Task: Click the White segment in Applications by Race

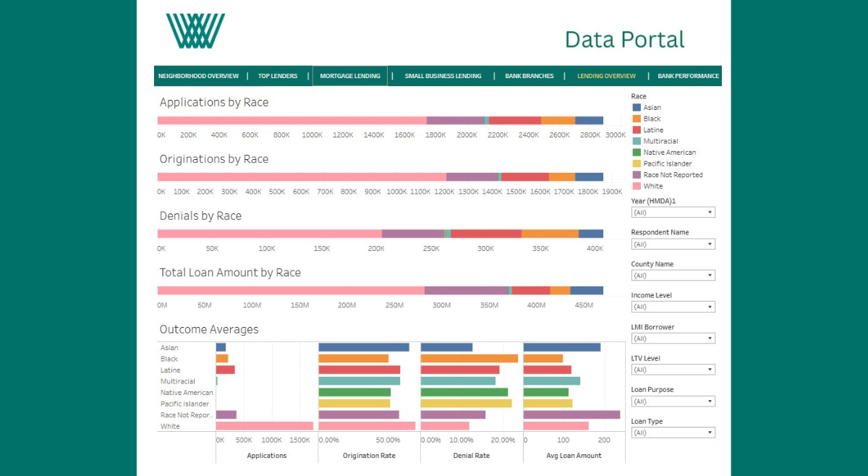Action: coord(292,121)
